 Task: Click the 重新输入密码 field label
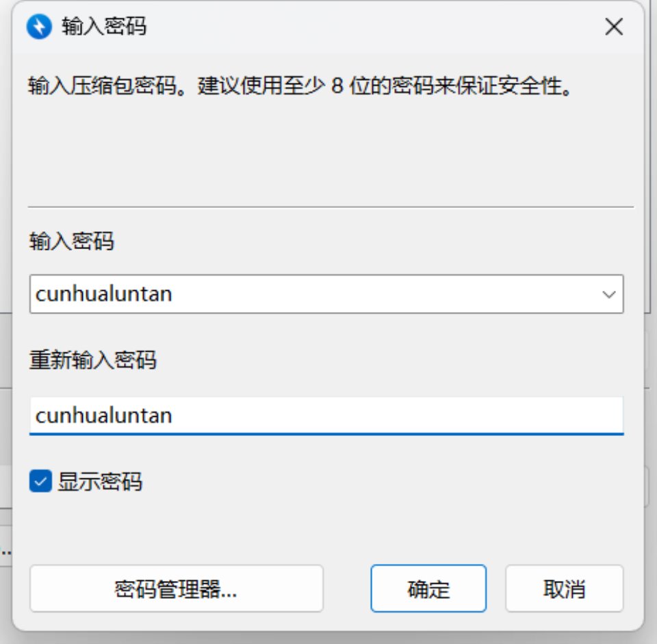(92, 359)
